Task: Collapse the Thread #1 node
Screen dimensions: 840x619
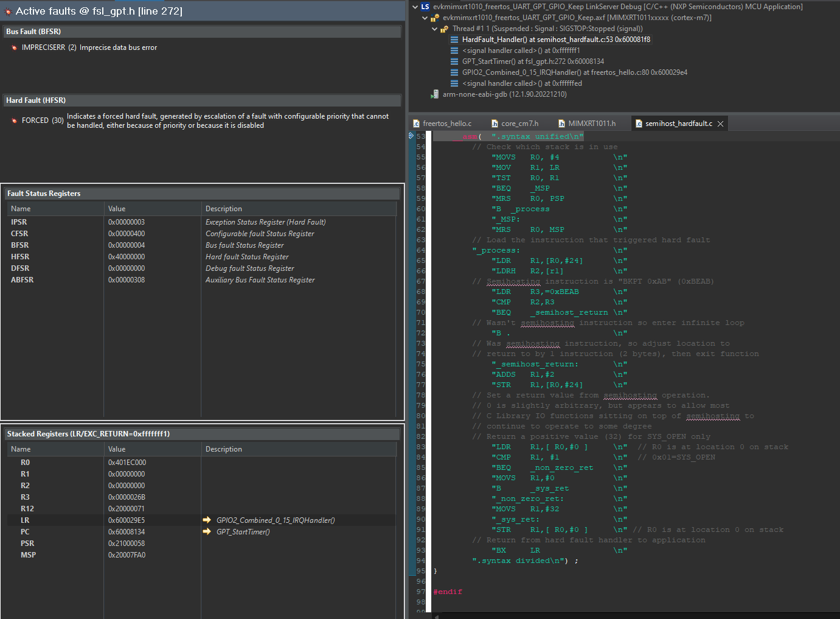Action: (x=434, y=29)
